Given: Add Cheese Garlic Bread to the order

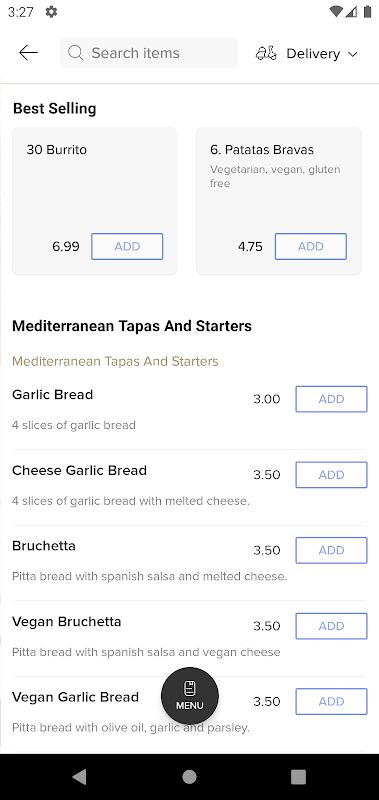Looking at the screenshot, I should pos(332,474).
